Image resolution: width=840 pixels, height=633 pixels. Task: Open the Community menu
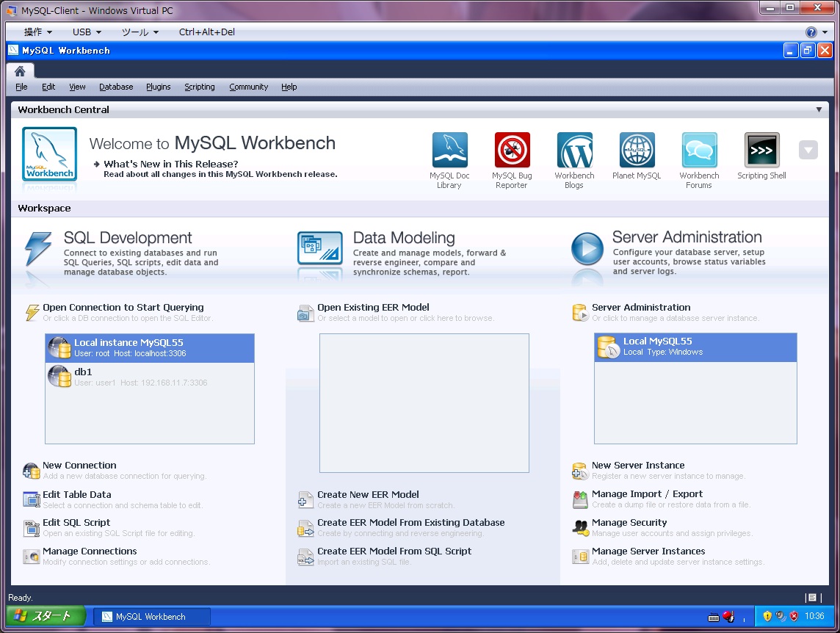249,87
